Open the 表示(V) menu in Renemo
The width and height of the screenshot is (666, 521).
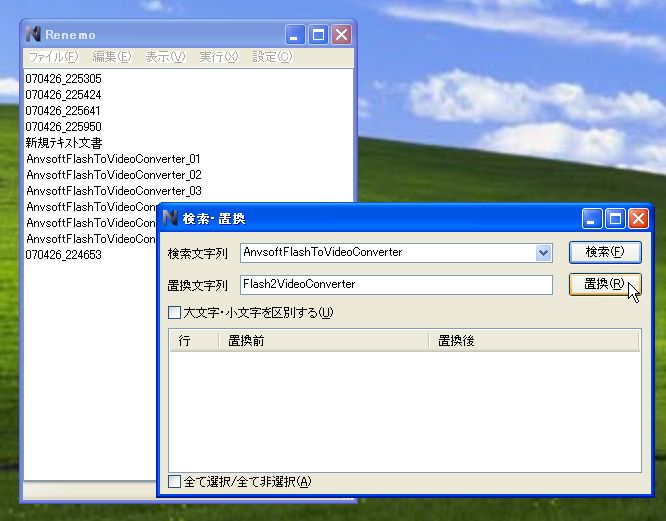pos(165,56)
